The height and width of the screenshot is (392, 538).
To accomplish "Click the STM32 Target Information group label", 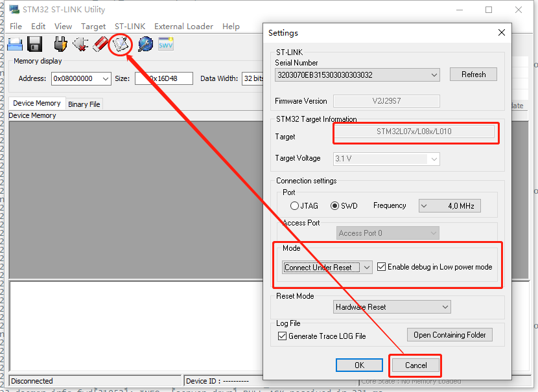I will pyautogui.click(x=316, y=119).
